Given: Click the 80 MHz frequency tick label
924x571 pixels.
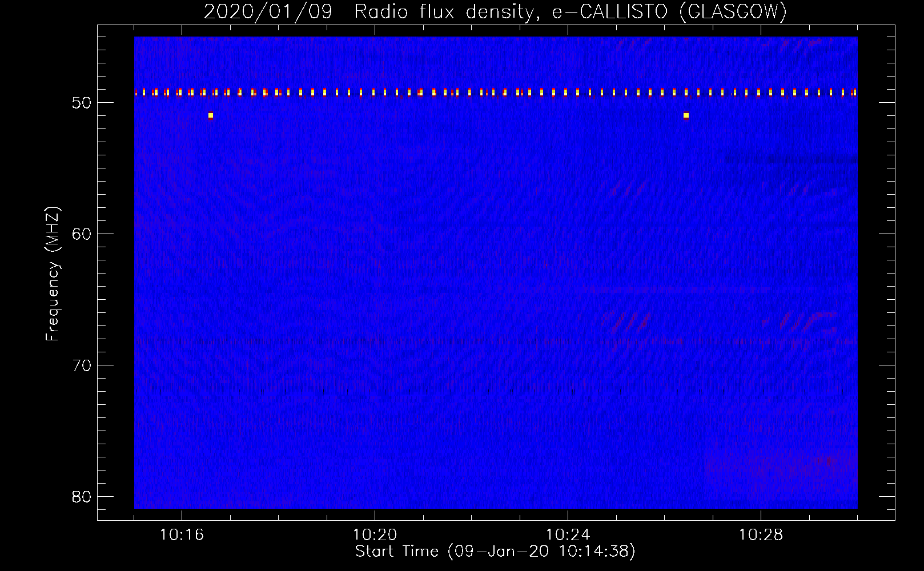Looking at the screenshot, I should pos(82,497).
